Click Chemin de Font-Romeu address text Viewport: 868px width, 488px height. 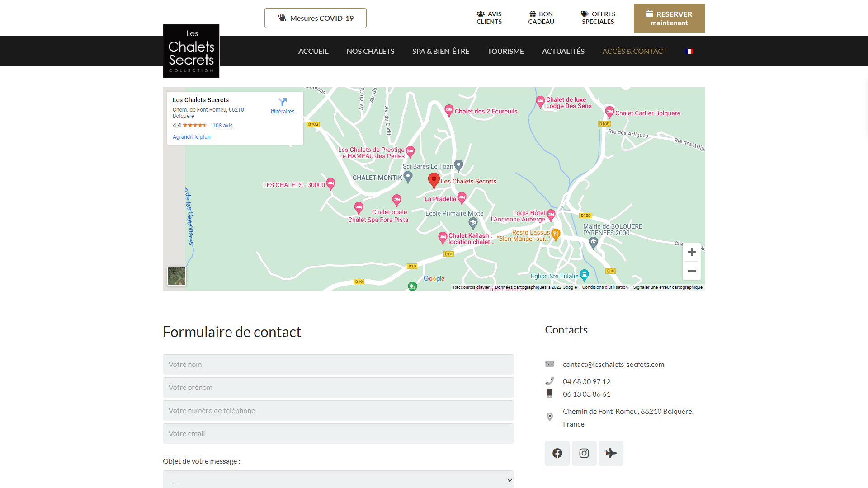pyautogui.click(x=628, y=418)
